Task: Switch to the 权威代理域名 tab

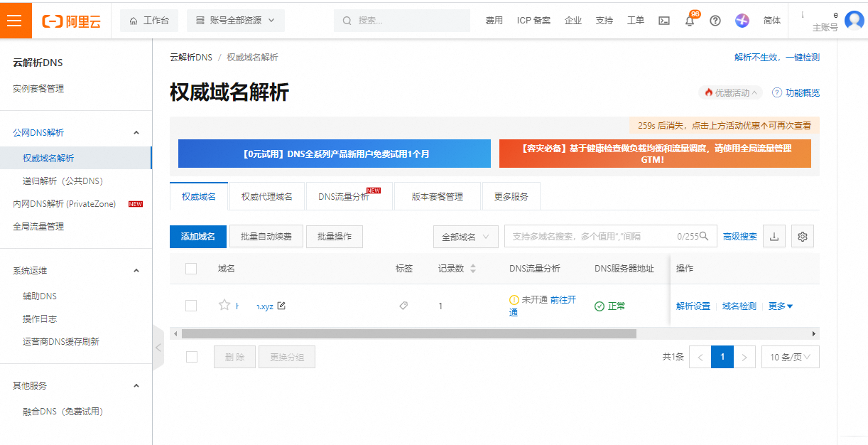Action: [267, 196]
